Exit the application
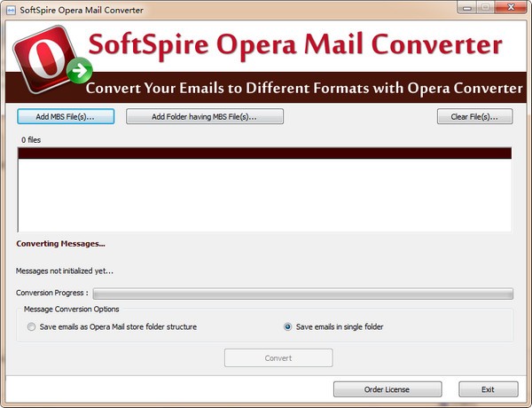The width and height of the screenshot is (532, 408). (489, 389)
